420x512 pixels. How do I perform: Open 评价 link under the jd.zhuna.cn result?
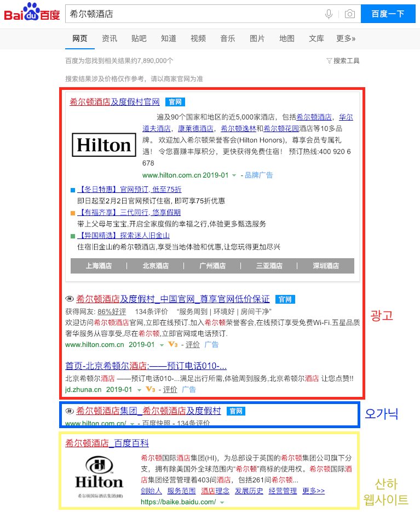point(170,390)
